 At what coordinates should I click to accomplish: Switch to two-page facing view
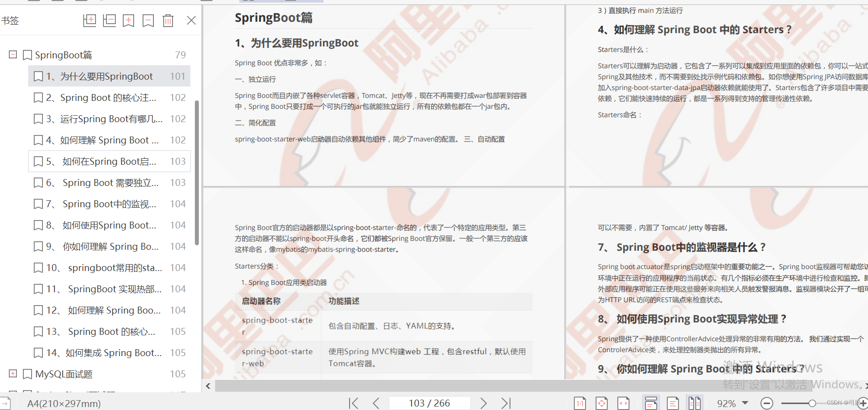[694, 404]
